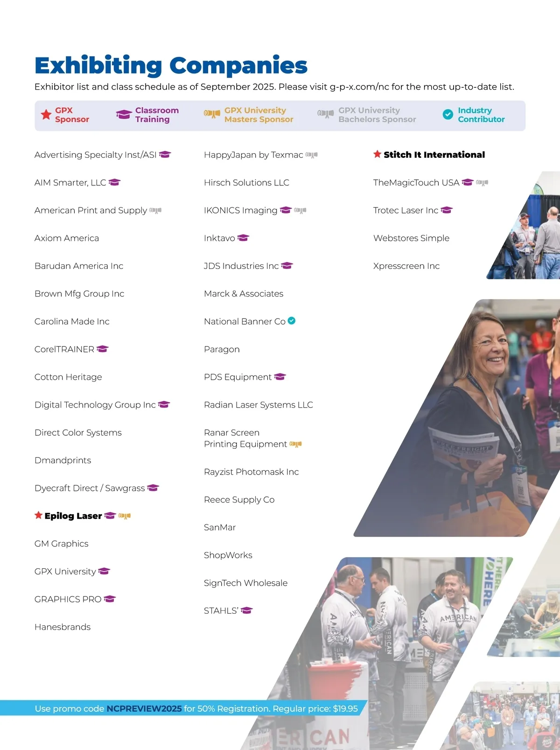Click the gray diploma icon next to HappyJapan by Texmac
Viewport: 560px width, 750px height.
[x=311, y=155]
